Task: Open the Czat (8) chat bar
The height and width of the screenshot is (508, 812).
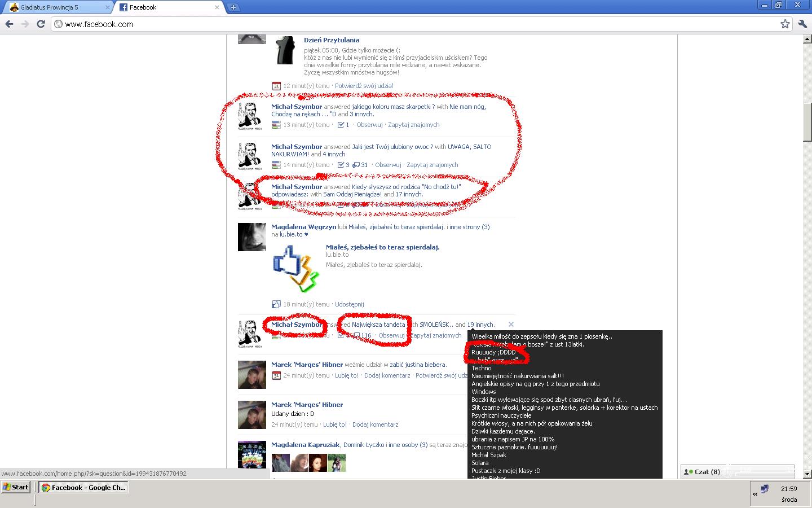Action: [x=703, y=472]
